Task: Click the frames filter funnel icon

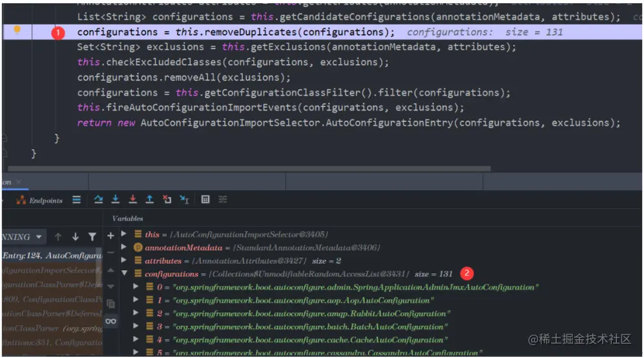Action: [x=92, y=237]
